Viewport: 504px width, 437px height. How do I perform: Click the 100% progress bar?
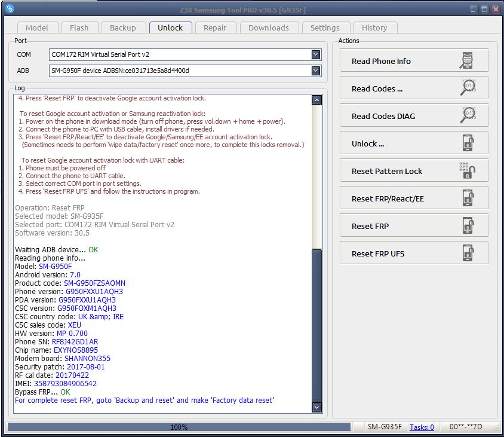tap(179, 427)
